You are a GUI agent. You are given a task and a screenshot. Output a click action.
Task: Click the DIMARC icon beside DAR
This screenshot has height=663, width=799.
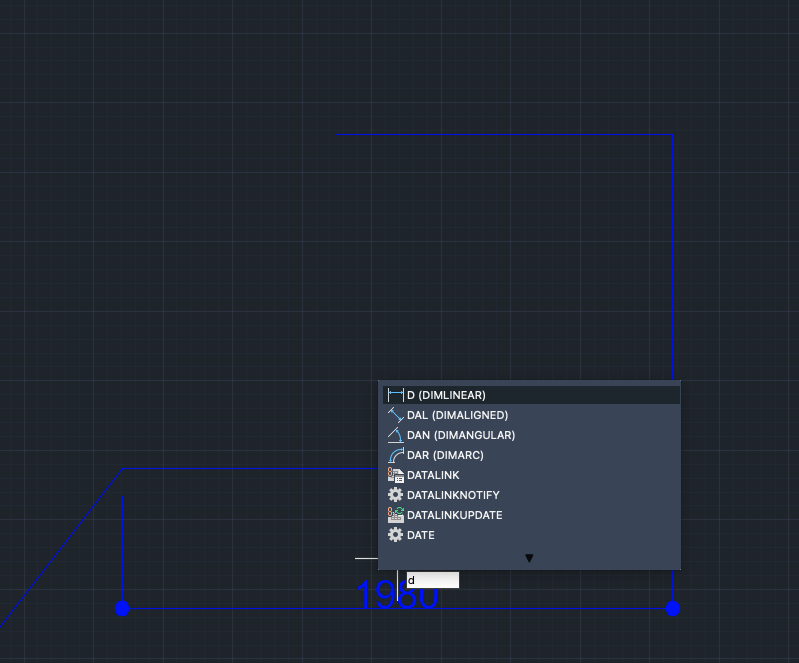tap(395, 455)
